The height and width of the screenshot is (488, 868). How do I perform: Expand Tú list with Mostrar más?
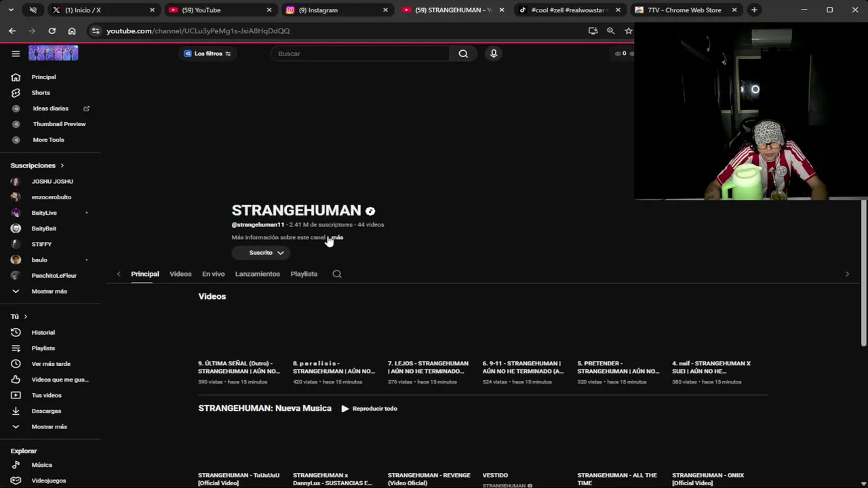(x=50, y=427)
